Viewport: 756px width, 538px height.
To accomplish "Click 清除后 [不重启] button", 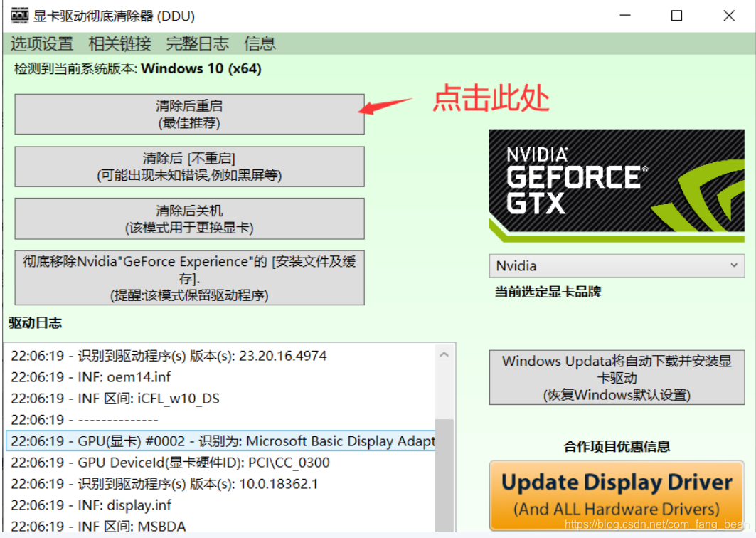I will [189, 167].
